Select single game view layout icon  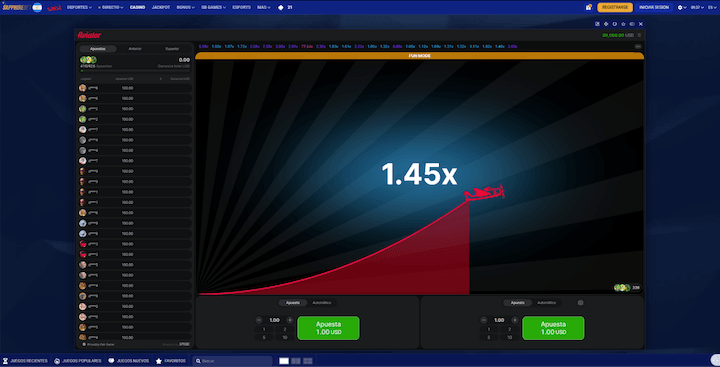click(284, 361)
